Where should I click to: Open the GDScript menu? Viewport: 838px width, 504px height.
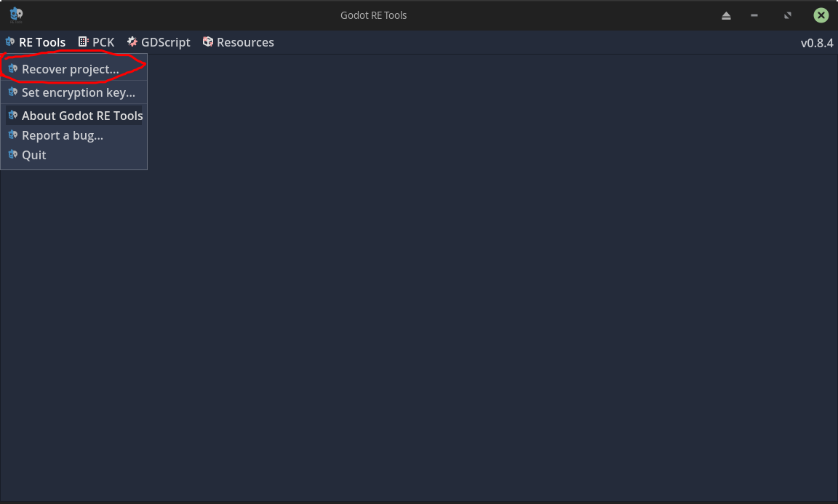(x=159, y=42)
